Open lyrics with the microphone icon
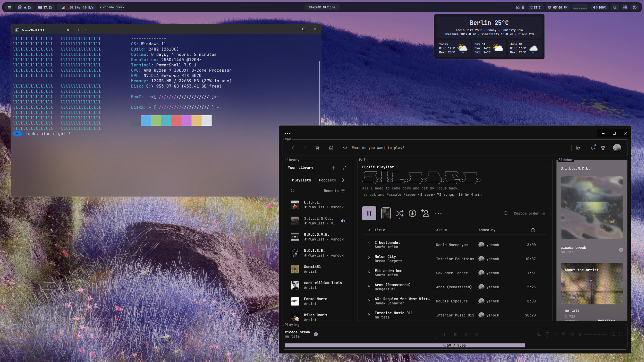Screen dimensions: 644x362 pyautogui.click(x=555, y=334)
